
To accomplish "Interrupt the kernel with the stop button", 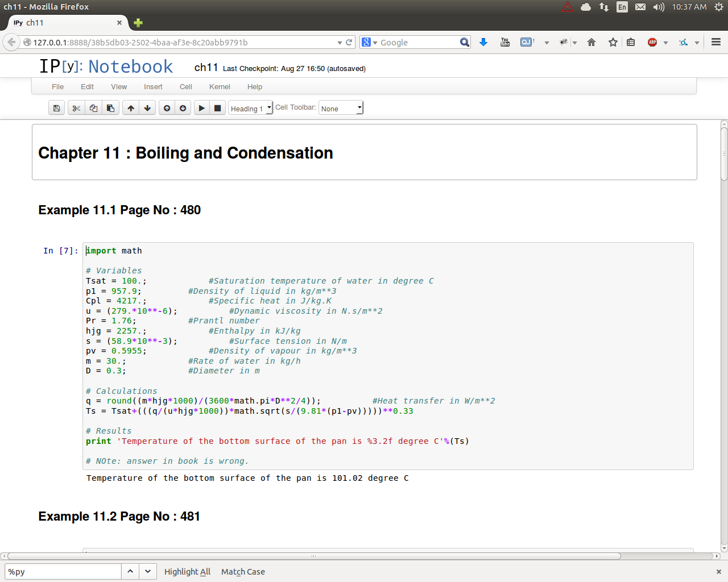I will click(x=217, y=108).
